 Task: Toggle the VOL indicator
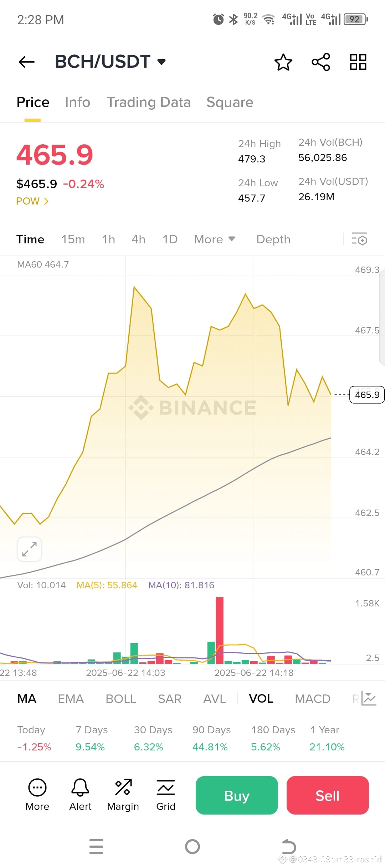coord(261,699)
